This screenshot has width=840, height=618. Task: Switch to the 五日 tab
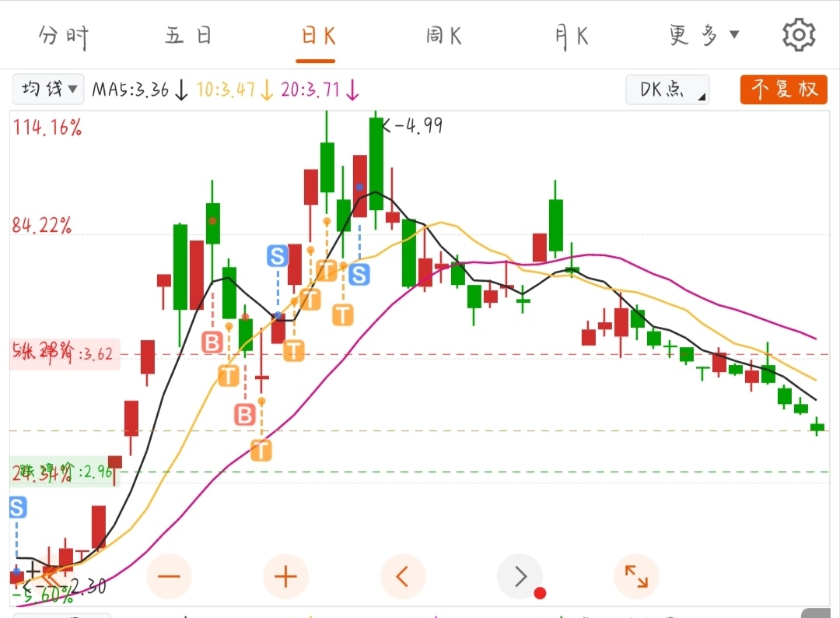[188, 36]
